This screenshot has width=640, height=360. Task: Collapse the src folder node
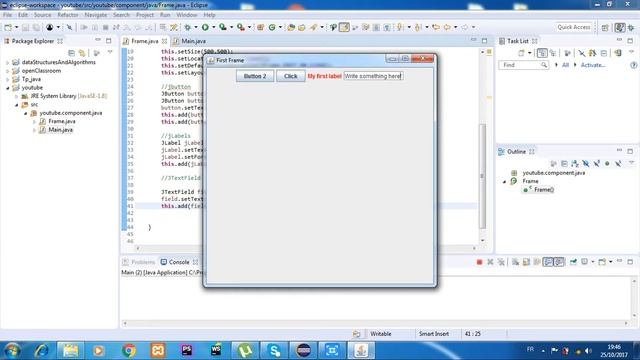pos(16,105)
